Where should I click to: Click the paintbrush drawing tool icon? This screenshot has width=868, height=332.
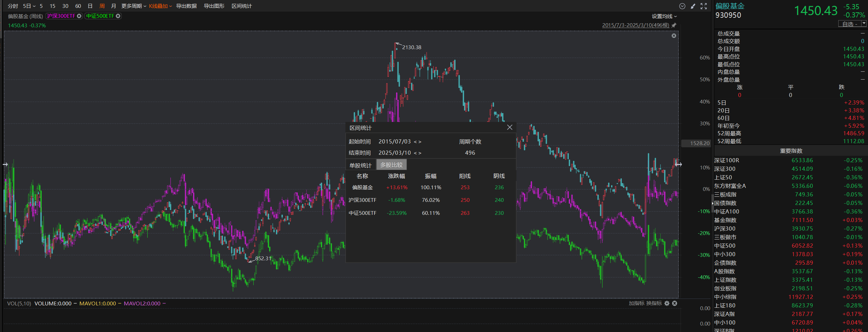693,6
